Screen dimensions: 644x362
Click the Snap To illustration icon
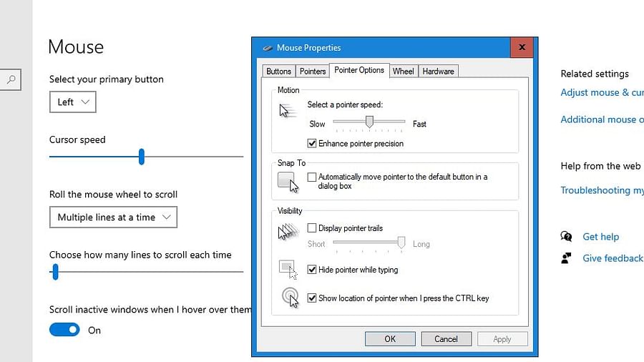288,182
